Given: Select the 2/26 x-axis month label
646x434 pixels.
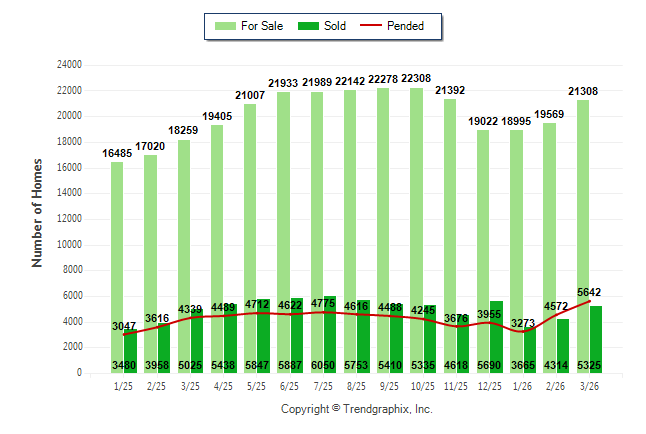Looking at the screenshot, I should (556, 387).
